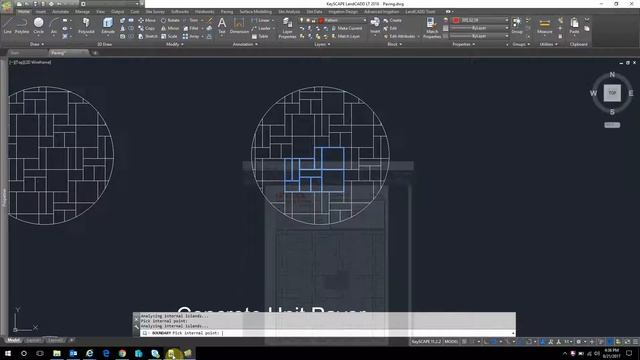
Task: Open the Insert ribbon tab
Action: click(x=41, y=11)
